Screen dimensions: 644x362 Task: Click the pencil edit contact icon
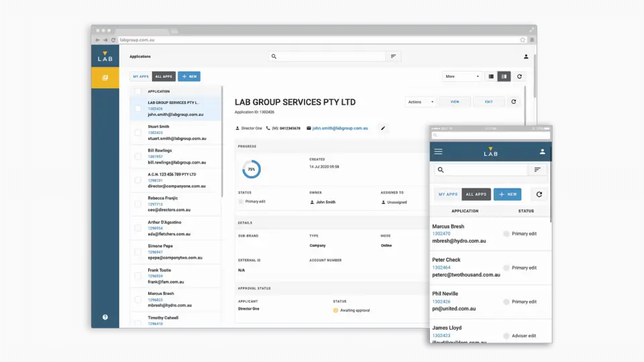click(383, 128)
